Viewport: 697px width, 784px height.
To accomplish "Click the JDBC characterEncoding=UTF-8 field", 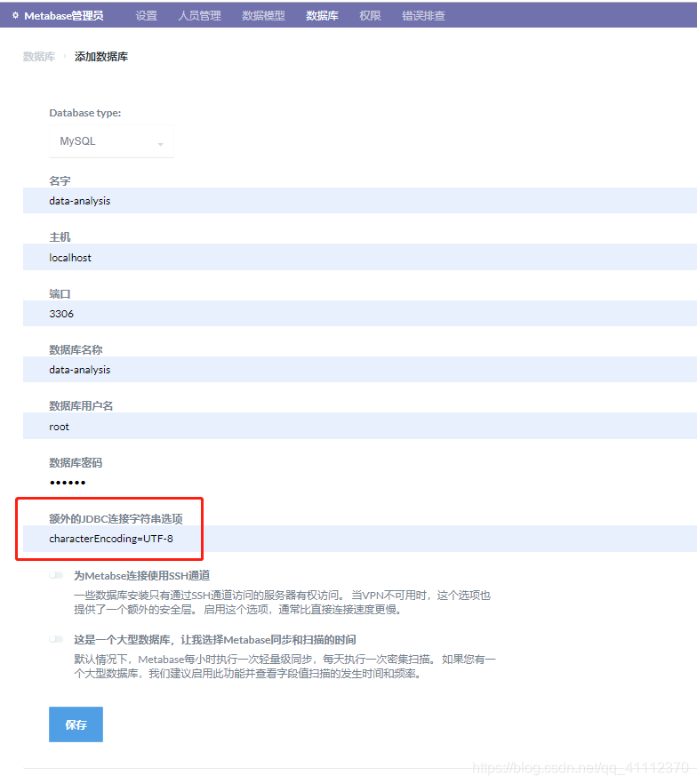I will [360, 539].
